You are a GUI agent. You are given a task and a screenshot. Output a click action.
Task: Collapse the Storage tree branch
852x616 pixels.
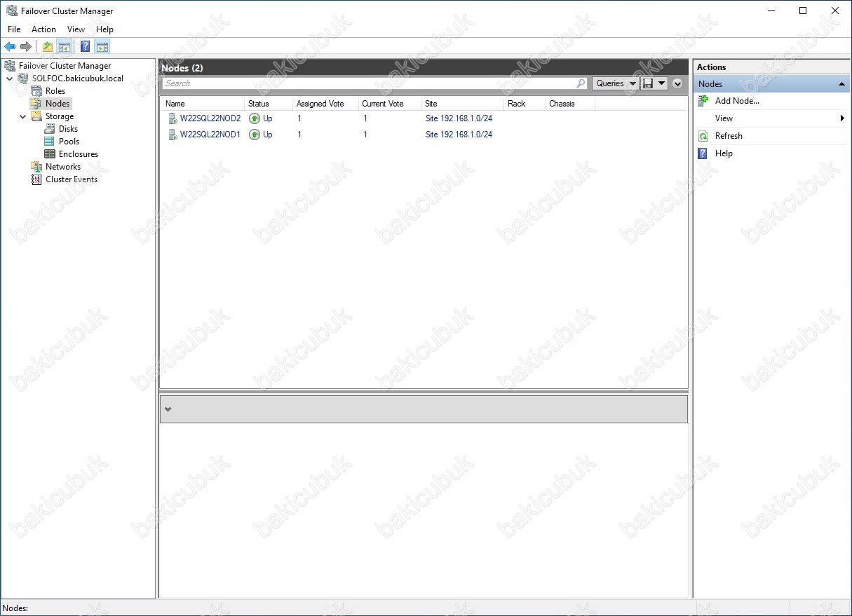click(x=23, y=116)
